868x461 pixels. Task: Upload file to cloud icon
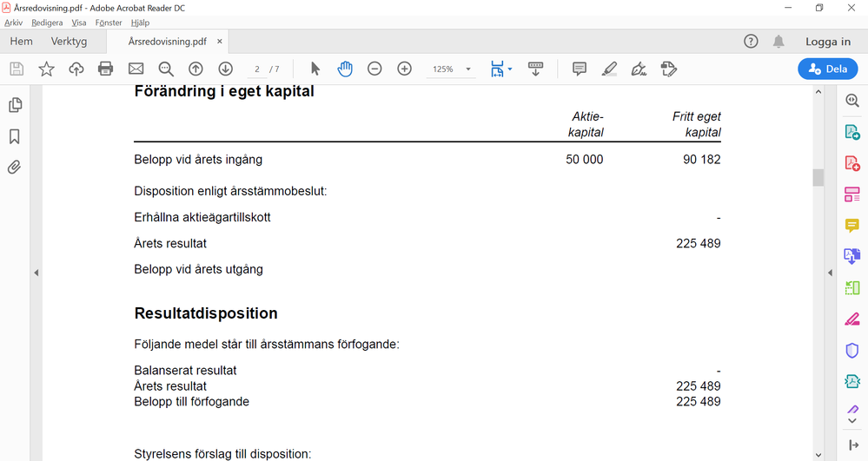click(76, 69)
